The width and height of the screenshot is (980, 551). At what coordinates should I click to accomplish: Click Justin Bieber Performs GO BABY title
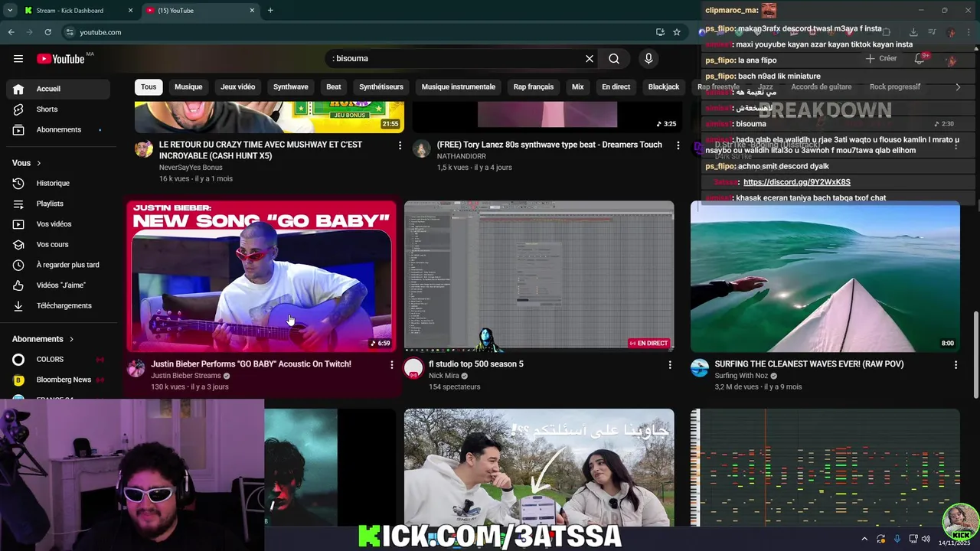point(251,364)
